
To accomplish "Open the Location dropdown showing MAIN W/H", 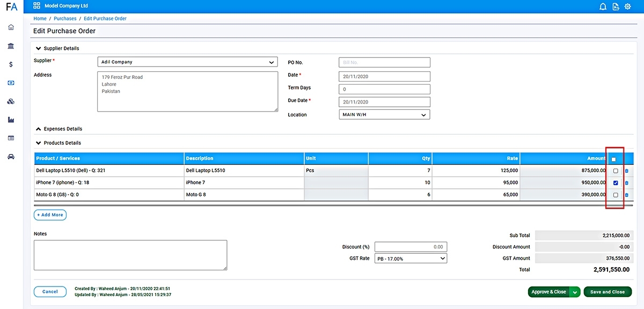I will click(384, 115).
